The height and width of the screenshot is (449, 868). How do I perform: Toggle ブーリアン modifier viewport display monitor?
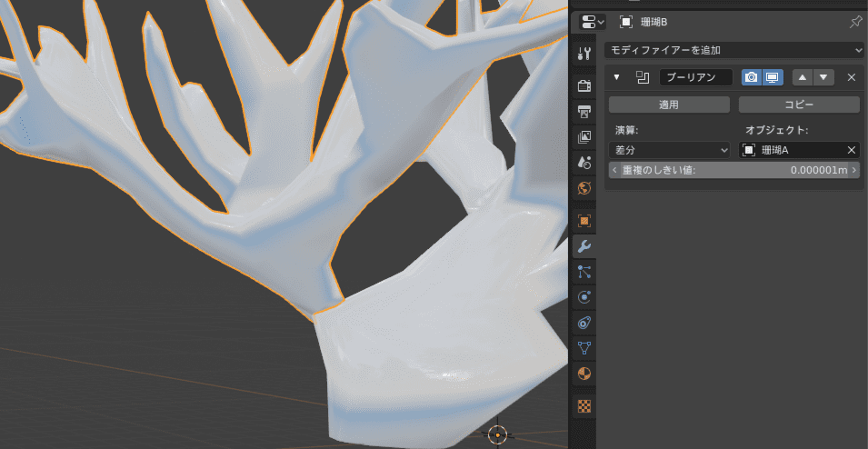tap(773, 77)
